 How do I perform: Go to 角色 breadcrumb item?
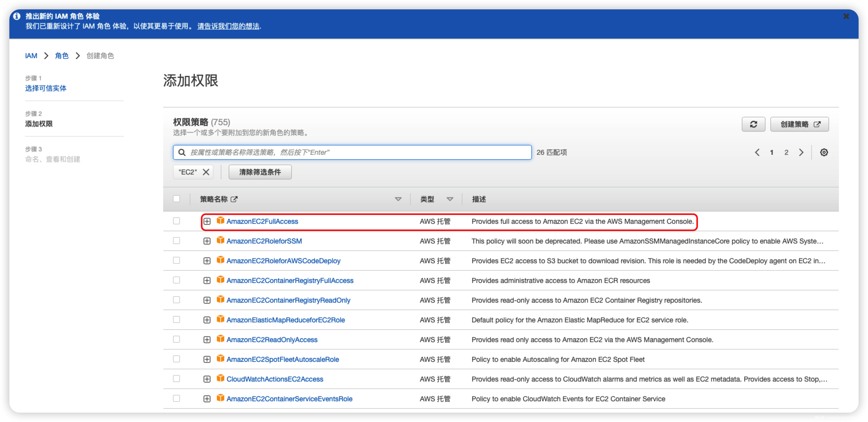click(62, 56)
